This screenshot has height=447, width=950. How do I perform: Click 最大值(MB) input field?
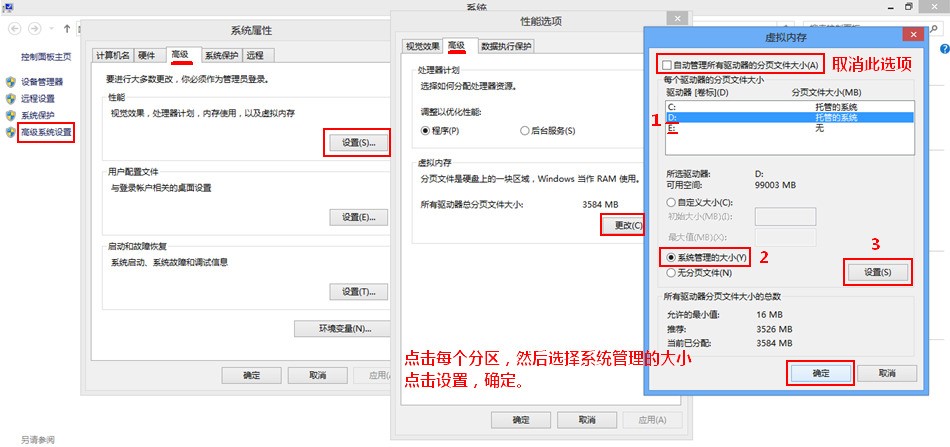click(x=785, y=237)
